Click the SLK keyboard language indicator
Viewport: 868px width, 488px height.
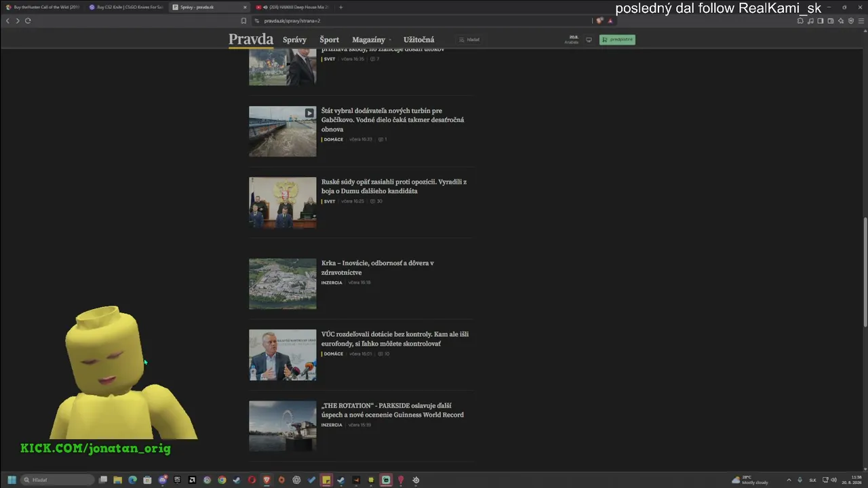coord(812,480)
